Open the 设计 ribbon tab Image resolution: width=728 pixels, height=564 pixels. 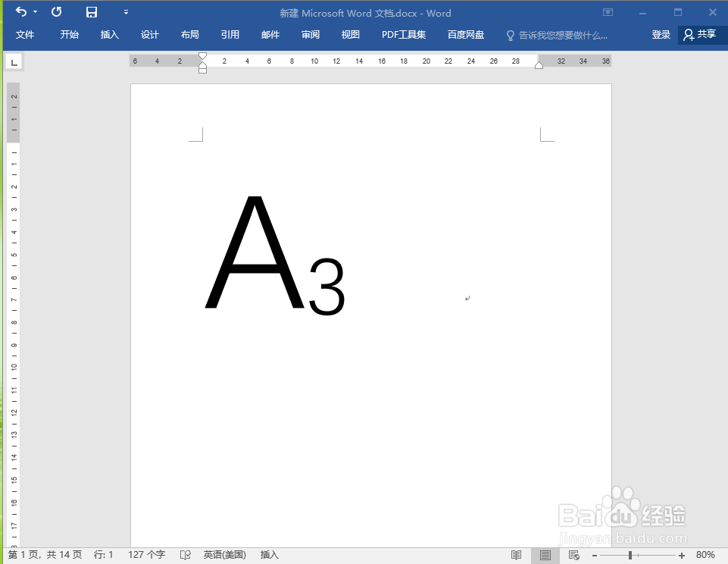[x=150, y=35]
